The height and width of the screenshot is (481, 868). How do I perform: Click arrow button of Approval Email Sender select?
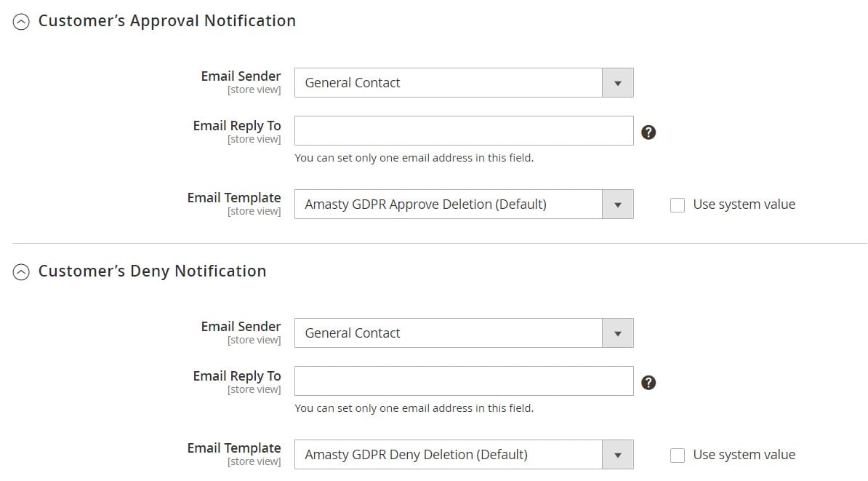point(618,83)
